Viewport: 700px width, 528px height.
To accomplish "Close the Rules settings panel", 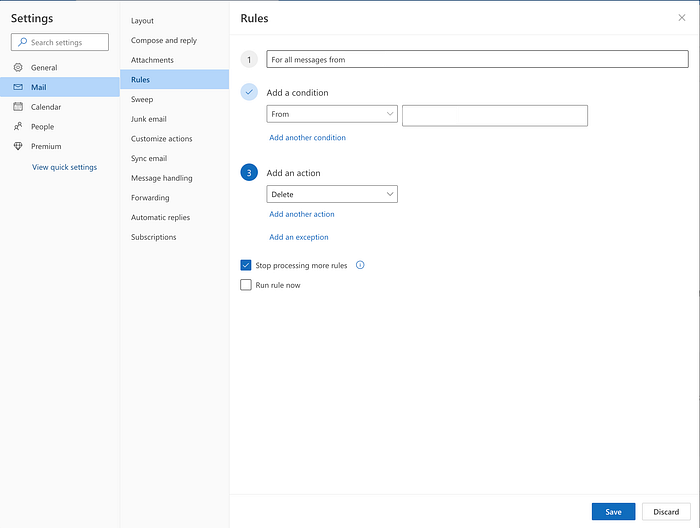I will click(x=681, y=18).
